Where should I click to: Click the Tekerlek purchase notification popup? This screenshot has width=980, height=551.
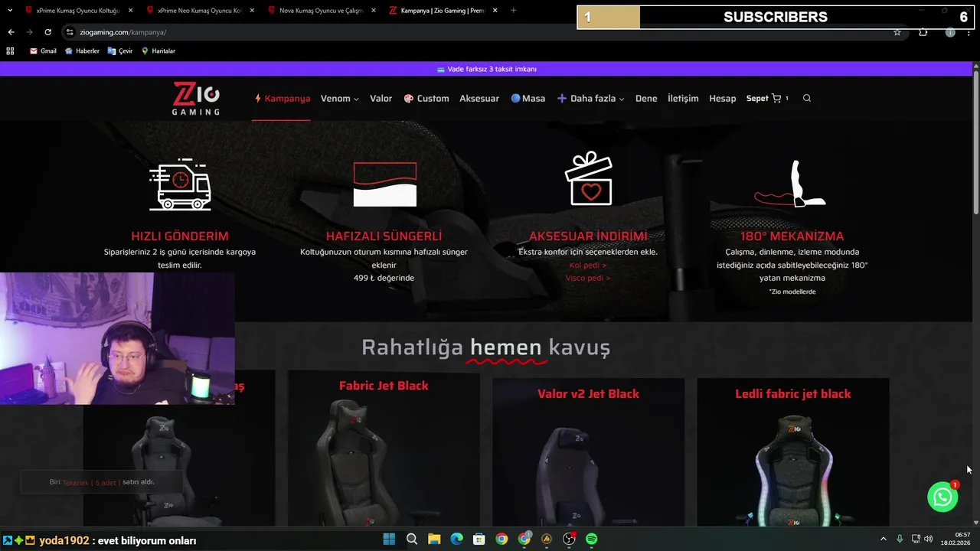click(x=102, y=482)
